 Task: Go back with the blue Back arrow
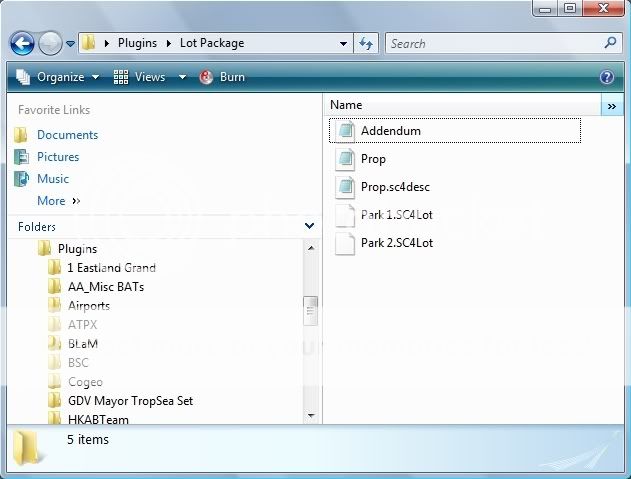pos(22,43)
